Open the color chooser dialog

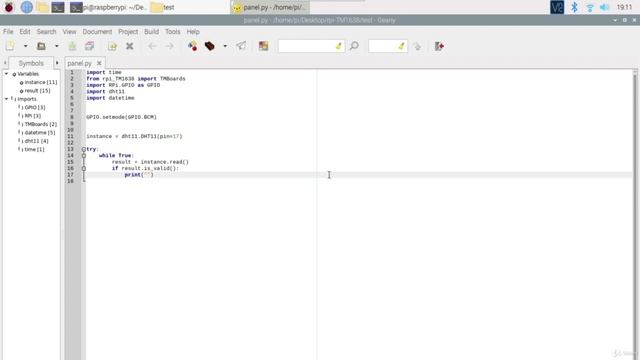[x=264, y=46]
